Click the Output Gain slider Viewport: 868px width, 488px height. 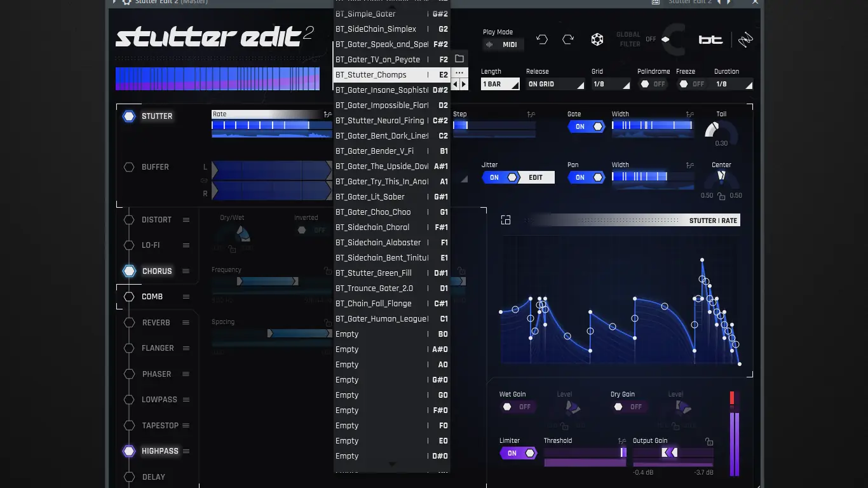pyautogui.click(x=673, y=452)
